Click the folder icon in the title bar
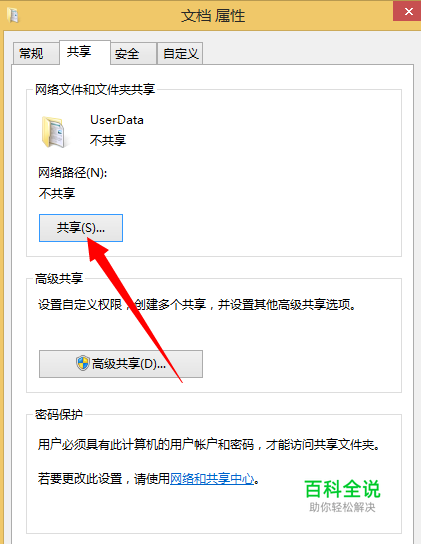Screen dimensions: 421x544 click(x=13, y=15)
